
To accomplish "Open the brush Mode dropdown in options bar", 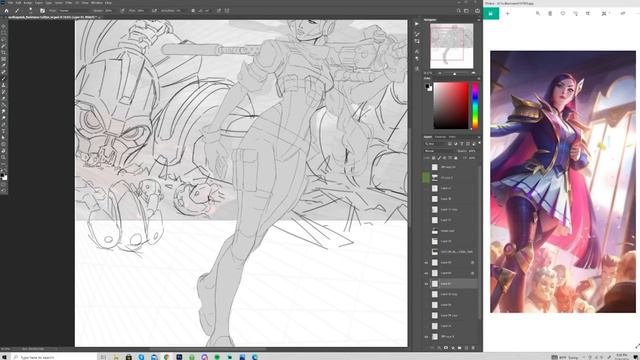I will pyautogui.click(x=74, y=11).
